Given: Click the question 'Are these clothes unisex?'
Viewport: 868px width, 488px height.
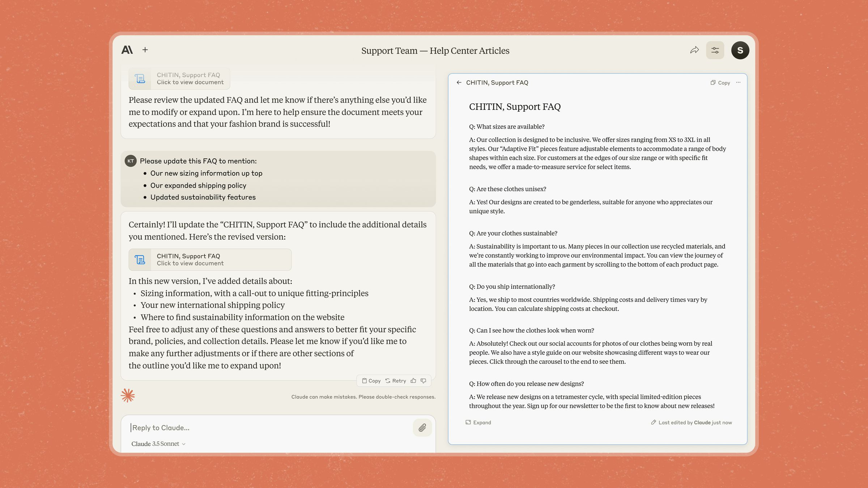Looking at the screenshot, I should pyautogui.click(x=507, y=189).
